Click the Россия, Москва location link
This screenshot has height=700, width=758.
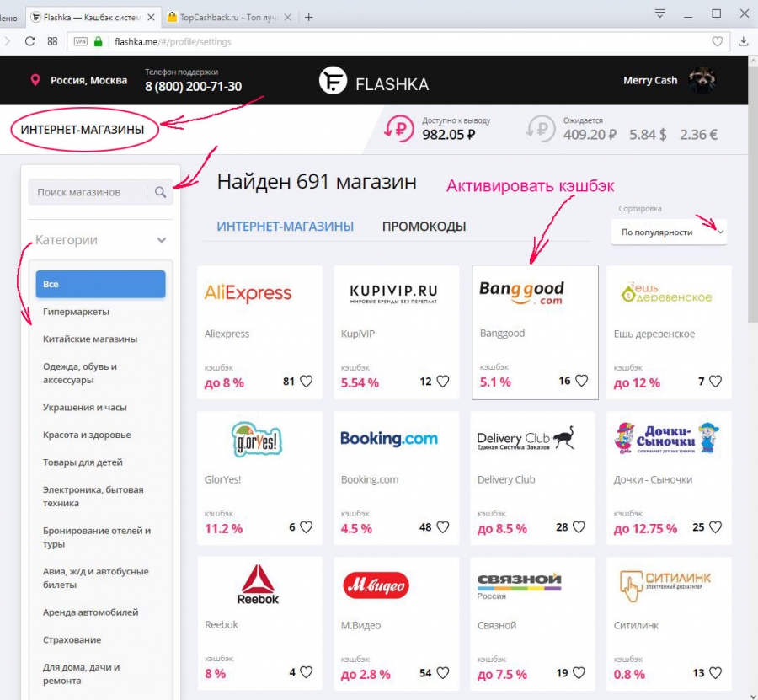89,80
